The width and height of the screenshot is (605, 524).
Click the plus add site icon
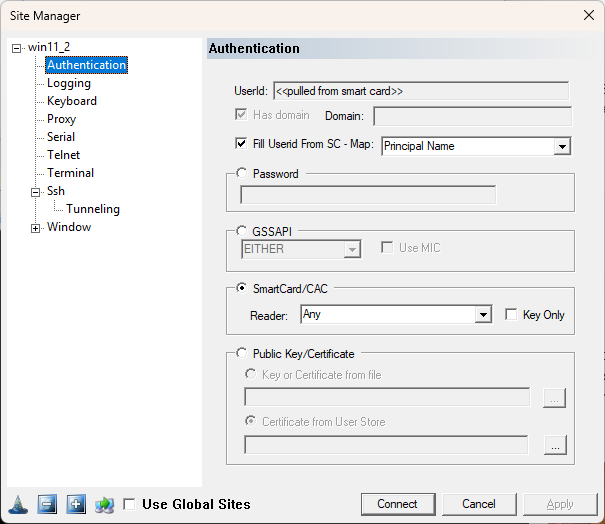pyautogui.click(x=76, y=504)
